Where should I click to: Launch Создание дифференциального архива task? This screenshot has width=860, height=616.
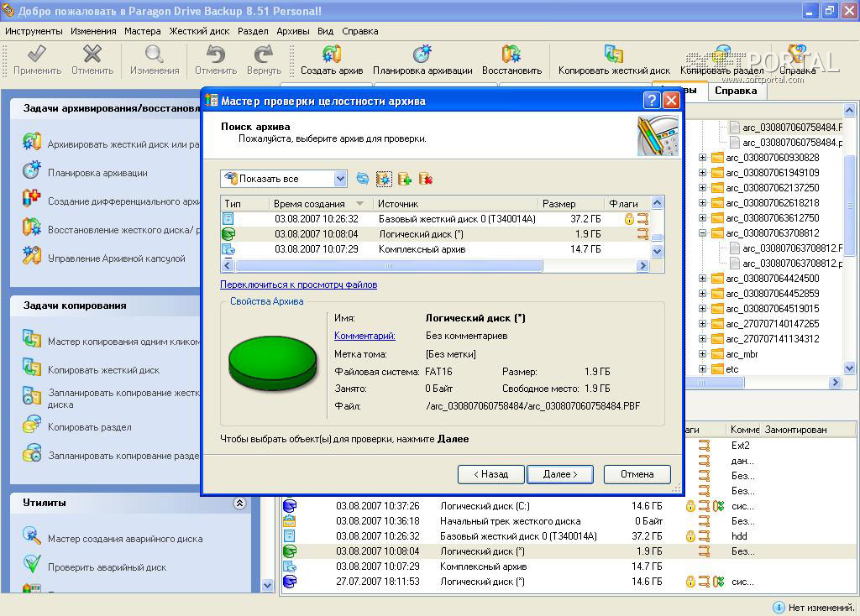112,201
